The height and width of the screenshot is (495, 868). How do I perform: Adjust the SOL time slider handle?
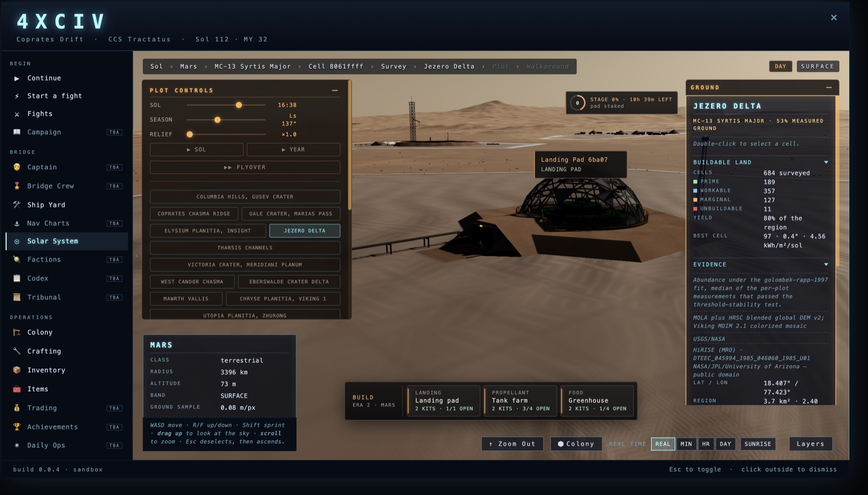239,105
